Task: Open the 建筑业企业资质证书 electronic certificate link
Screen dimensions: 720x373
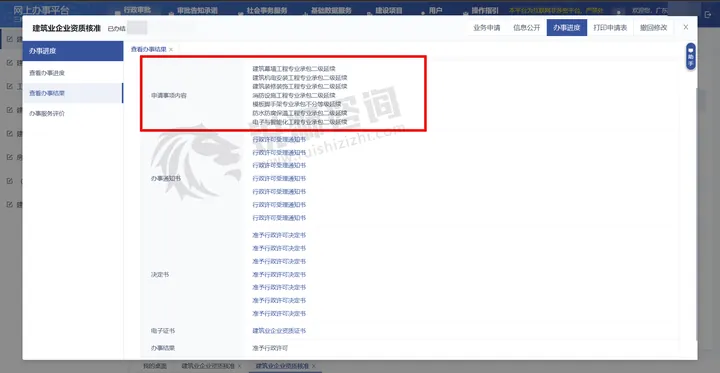Action: click(x=279, y=331)
